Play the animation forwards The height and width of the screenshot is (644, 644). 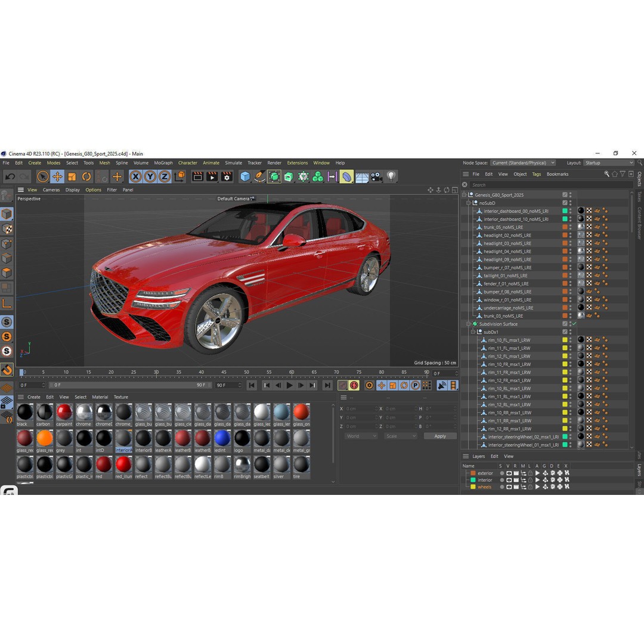pos(290,385)
